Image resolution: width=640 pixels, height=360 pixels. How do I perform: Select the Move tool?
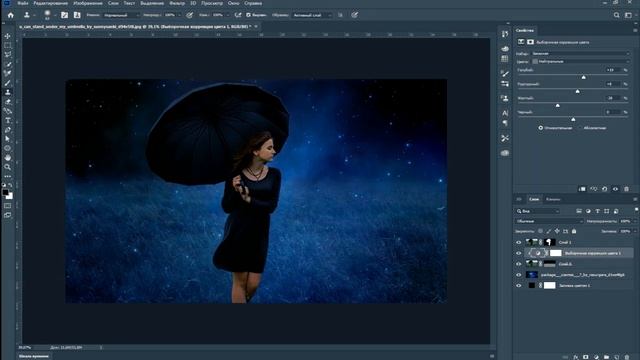point(7,36)
